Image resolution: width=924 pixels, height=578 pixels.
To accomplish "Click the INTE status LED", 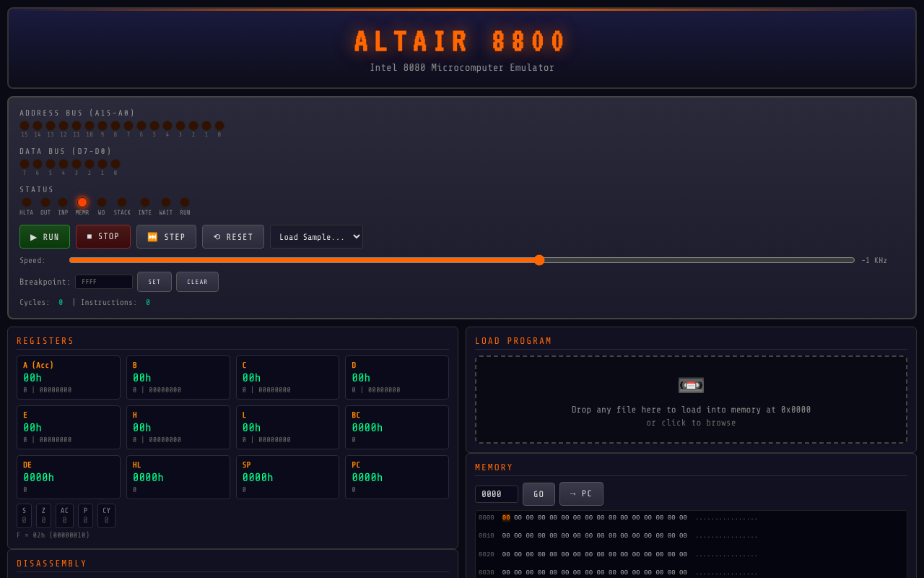I will [145, 202].
